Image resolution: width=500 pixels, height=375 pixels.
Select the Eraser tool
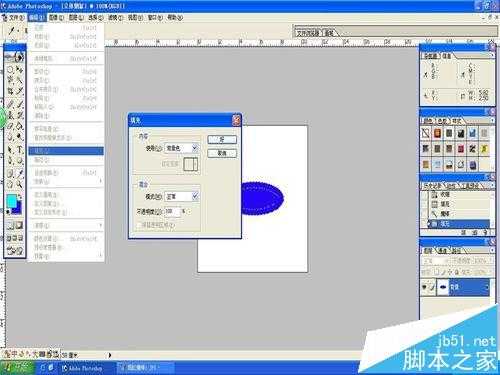[10, 126]
